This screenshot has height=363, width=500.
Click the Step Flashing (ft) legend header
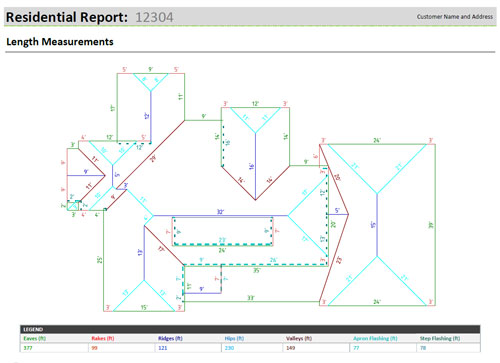[x=440, y=338]
